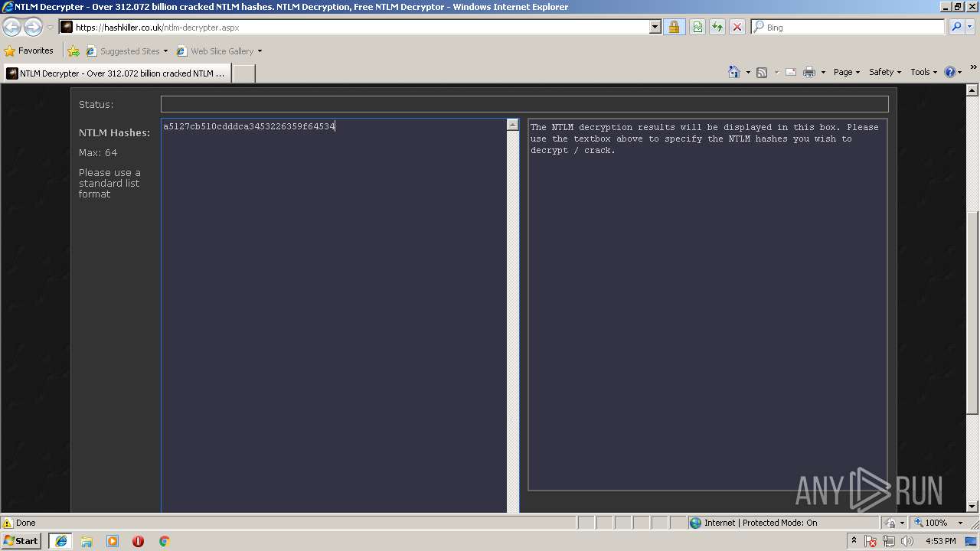Click the address bar URL field
The width and height of the screenshot is (980, 551).
point(360,27)
